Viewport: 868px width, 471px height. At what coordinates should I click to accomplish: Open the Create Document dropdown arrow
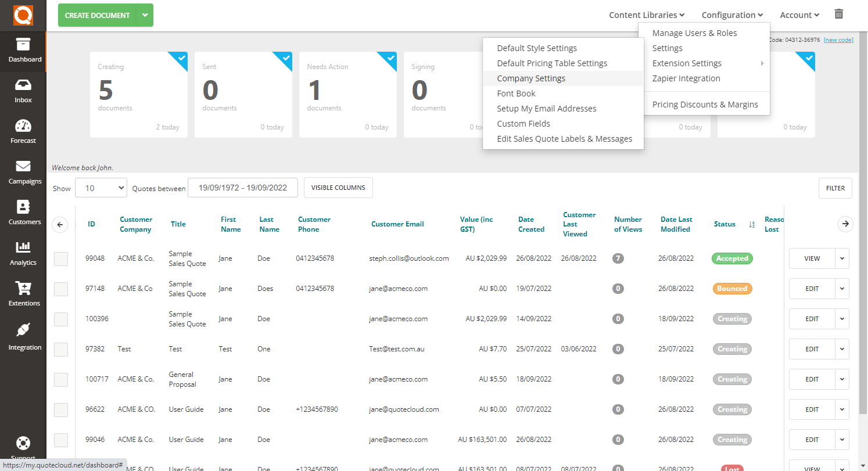coord(144,15)
